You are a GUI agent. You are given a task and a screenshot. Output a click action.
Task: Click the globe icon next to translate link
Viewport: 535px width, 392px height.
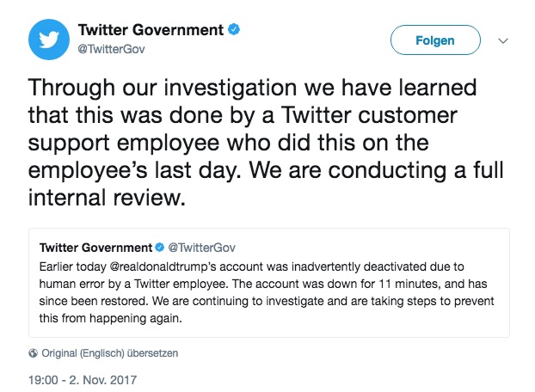pyautogui.click(x=33, y=353)
